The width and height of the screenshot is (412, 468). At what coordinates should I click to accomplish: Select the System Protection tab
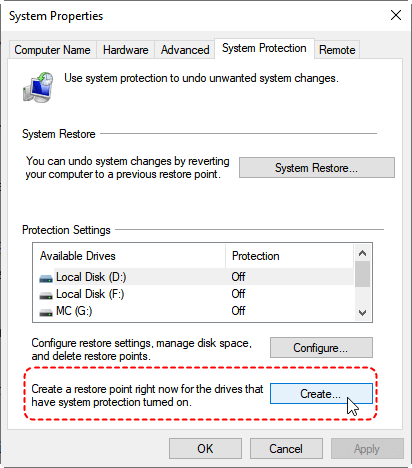[264, 48]
